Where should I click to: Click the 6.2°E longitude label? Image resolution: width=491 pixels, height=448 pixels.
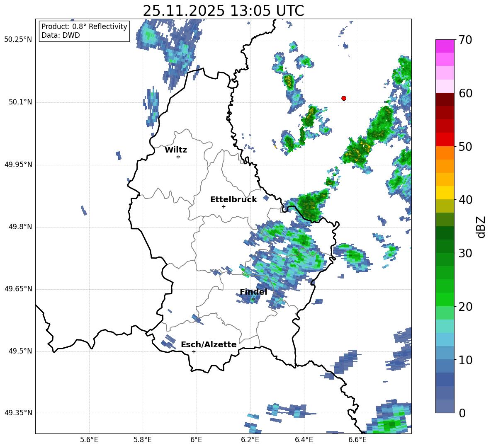[x=250, y=440]
